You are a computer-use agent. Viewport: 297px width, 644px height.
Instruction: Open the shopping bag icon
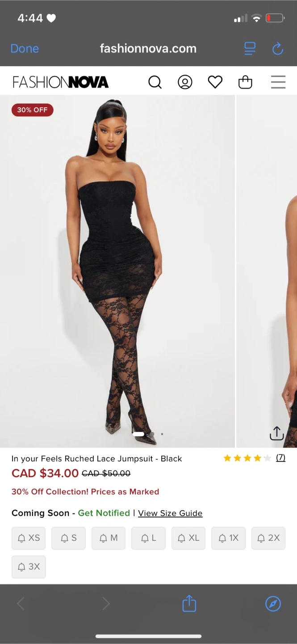click(245, 82)
